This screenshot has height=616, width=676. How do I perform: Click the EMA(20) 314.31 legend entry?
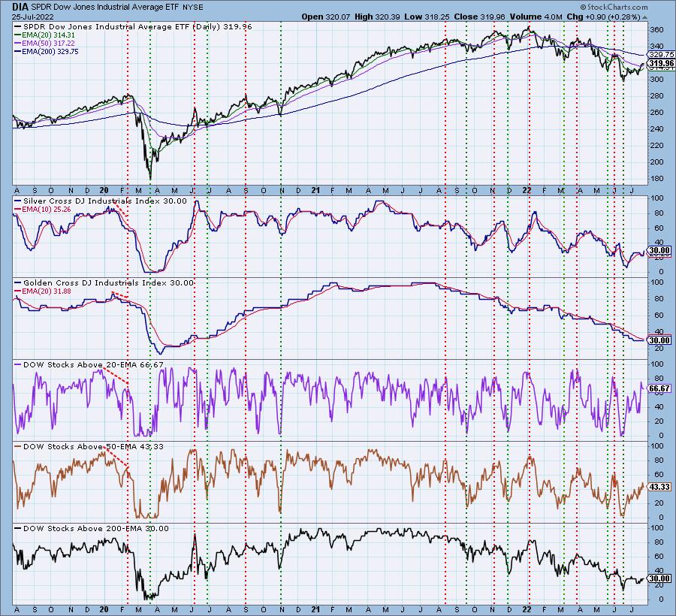coord(45,35)
